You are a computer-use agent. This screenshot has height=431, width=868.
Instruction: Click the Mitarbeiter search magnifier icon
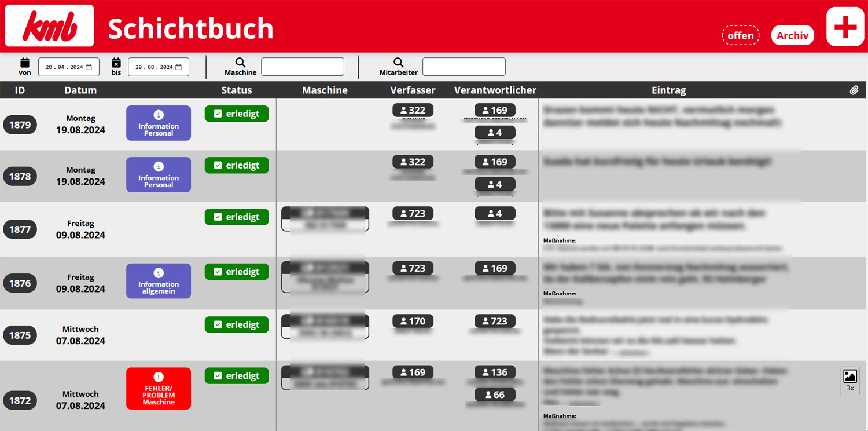click(x=398, y=63)
